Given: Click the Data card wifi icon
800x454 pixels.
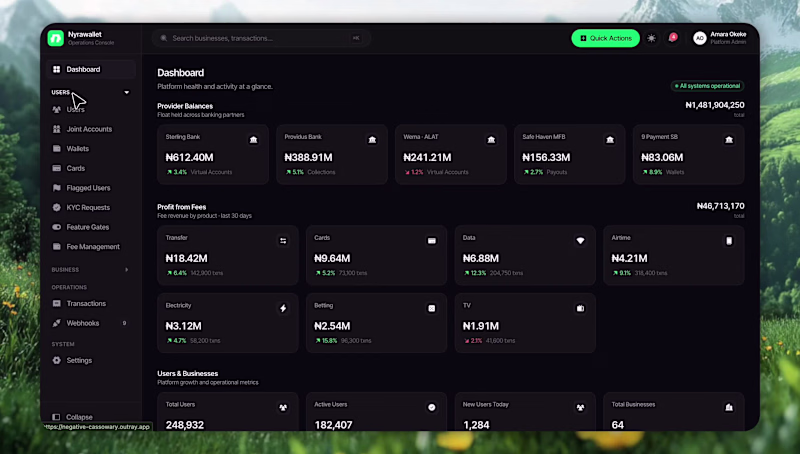Looking at the screenshot, I should coord(581,241).
